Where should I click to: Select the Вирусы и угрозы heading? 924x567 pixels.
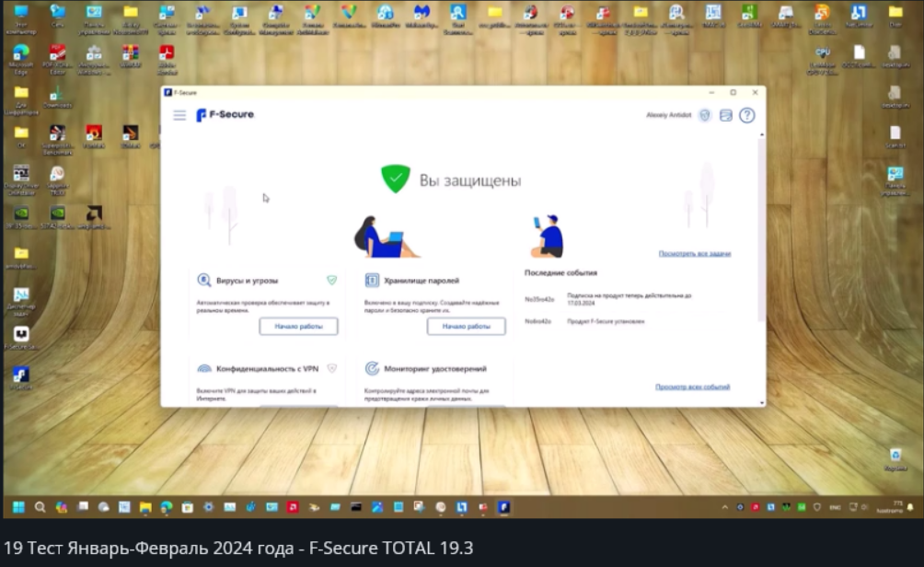pos(247,281)
